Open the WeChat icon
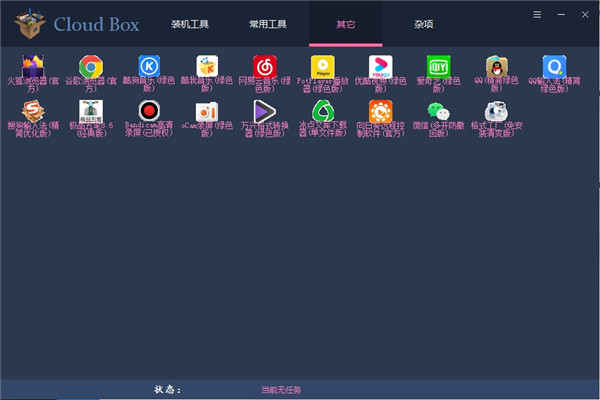 [x=438, y=111]
